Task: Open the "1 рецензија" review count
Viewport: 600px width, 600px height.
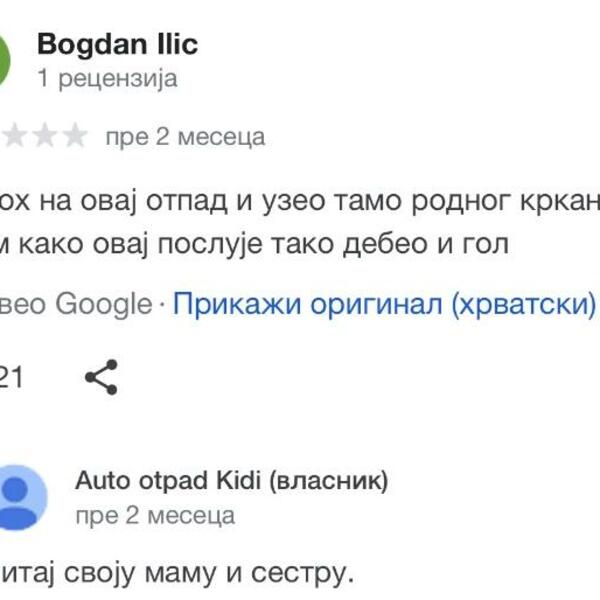Action: 107,78
